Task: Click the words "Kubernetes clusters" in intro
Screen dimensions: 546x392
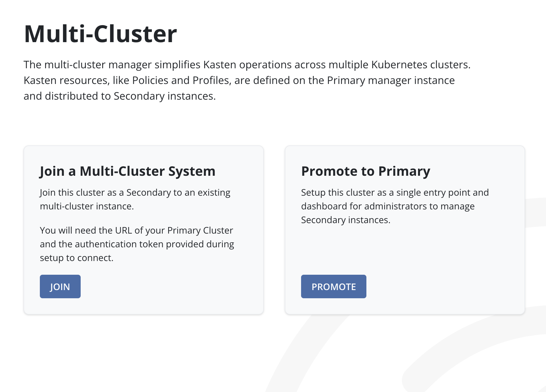Action: (x=421, y=65)
